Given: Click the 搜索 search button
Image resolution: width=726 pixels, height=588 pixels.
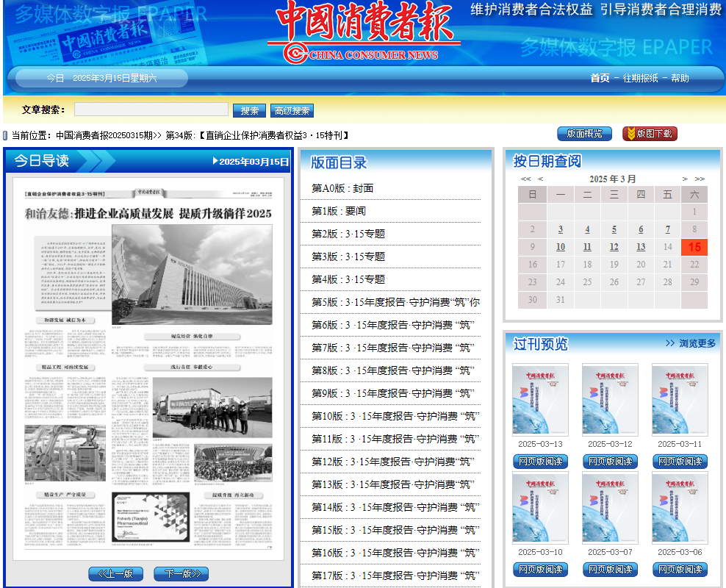Looking at the screenshot, I should 249,111.
